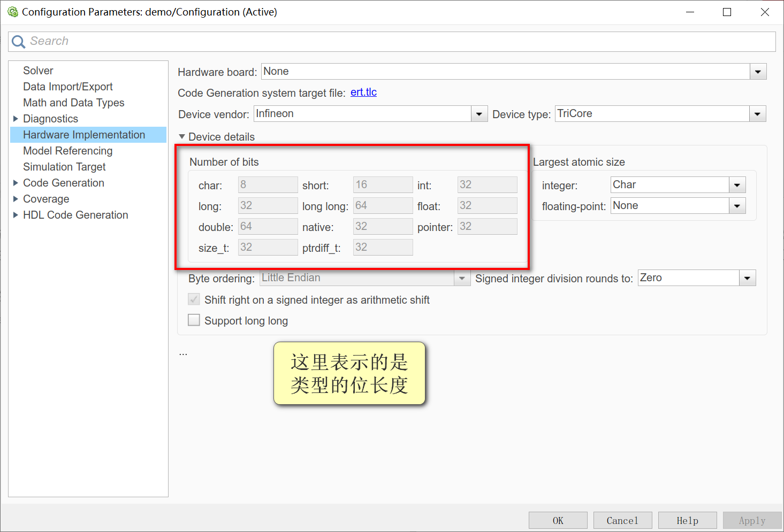
Task: Select Solver in the category tree
Action: [x=38, y=71]
